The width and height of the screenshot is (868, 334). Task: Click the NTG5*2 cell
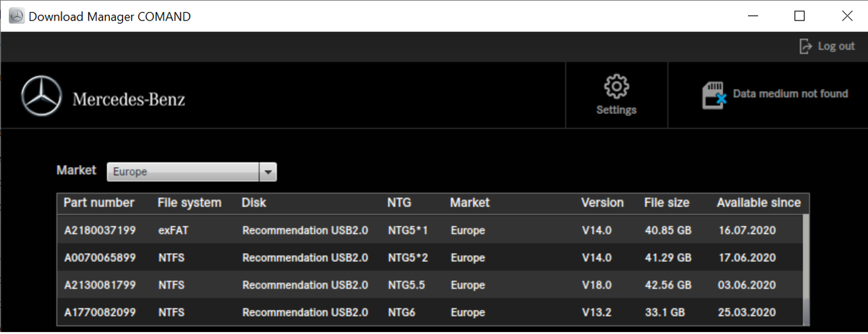(408, 257)
